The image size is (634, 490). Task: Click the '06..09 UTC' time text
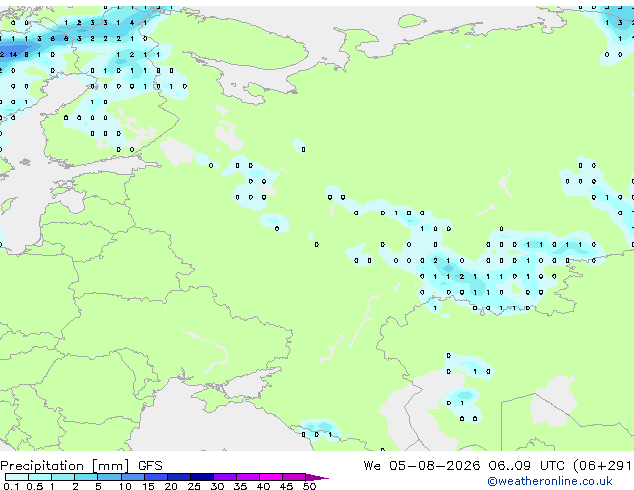[x=526, y=466]
